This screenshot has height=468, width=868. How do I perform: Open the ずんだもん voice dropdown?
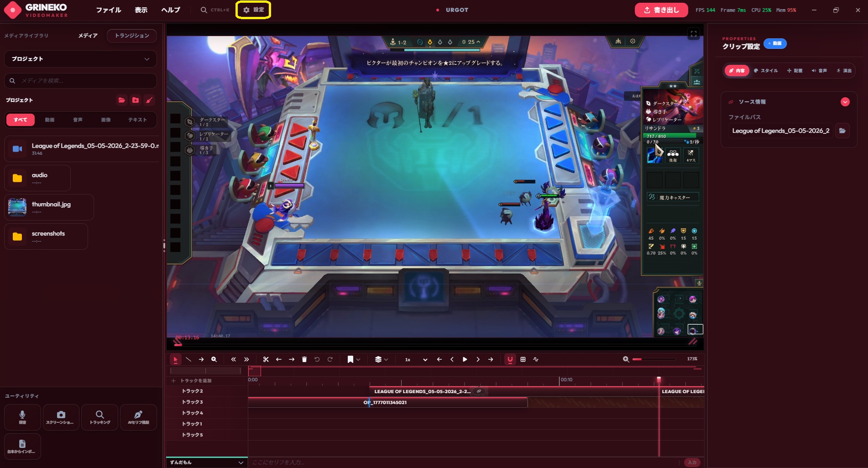207,463
